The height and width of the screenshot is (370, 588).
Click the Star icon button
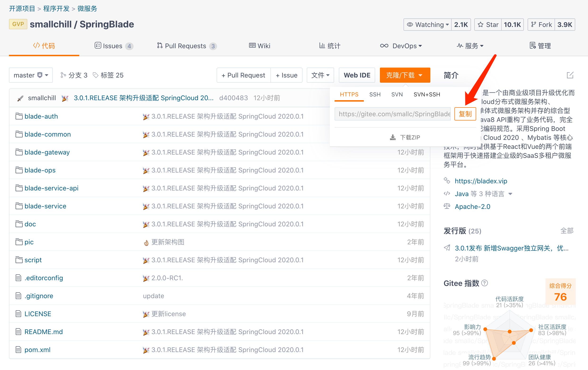pos(488,25)
